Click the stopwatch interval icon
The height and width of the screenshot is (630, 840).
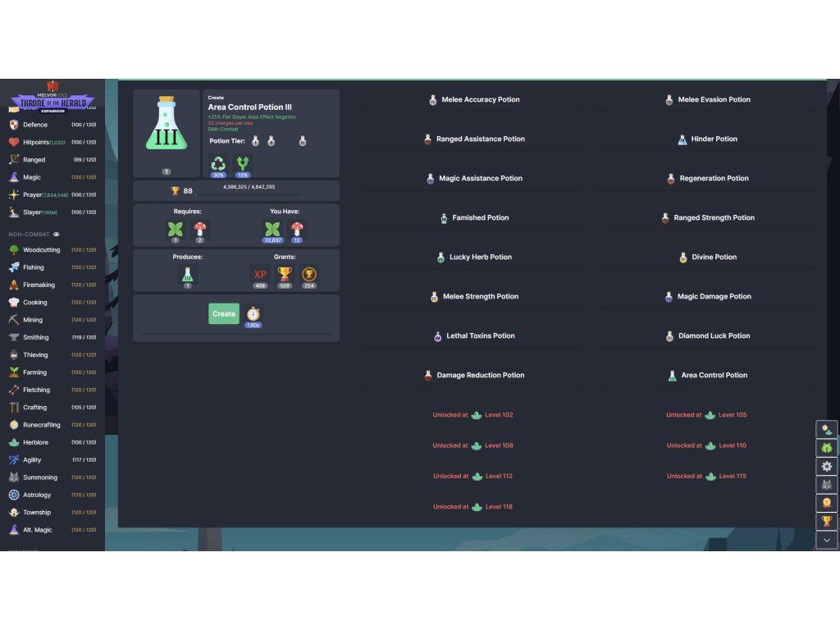coord(253,313)
